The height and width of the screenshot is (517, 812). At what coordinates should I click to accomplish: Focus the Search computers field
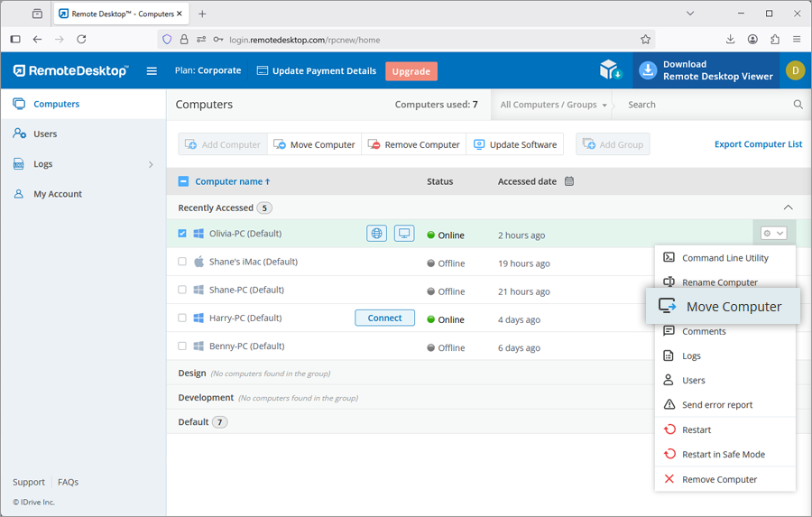click(x=706, y=105)
